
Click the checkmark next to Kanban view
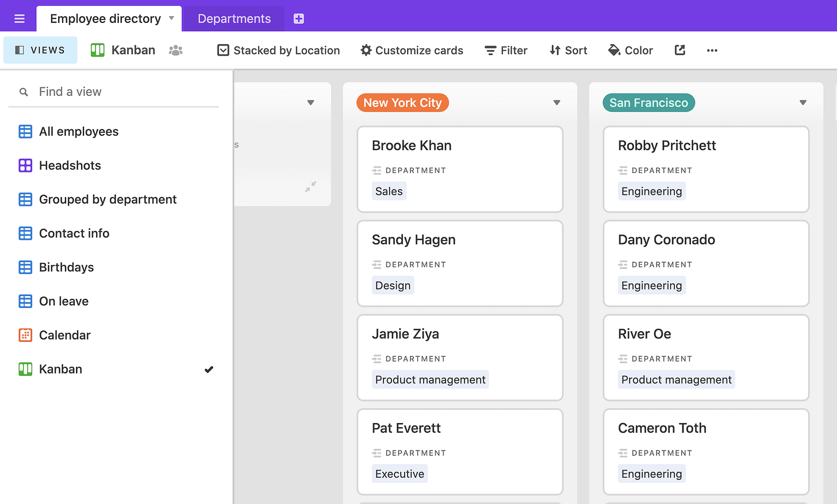click(x=209, y=369)
